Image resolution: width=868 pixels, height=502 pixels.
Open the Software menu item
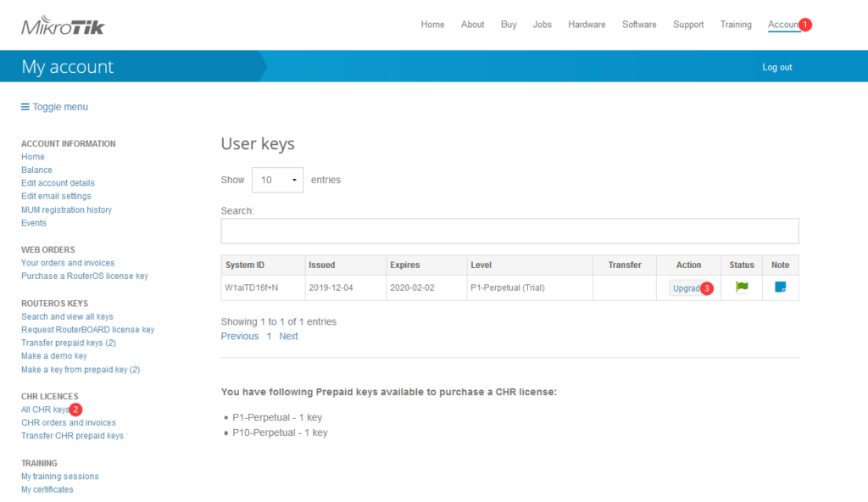tap(639, 25)
